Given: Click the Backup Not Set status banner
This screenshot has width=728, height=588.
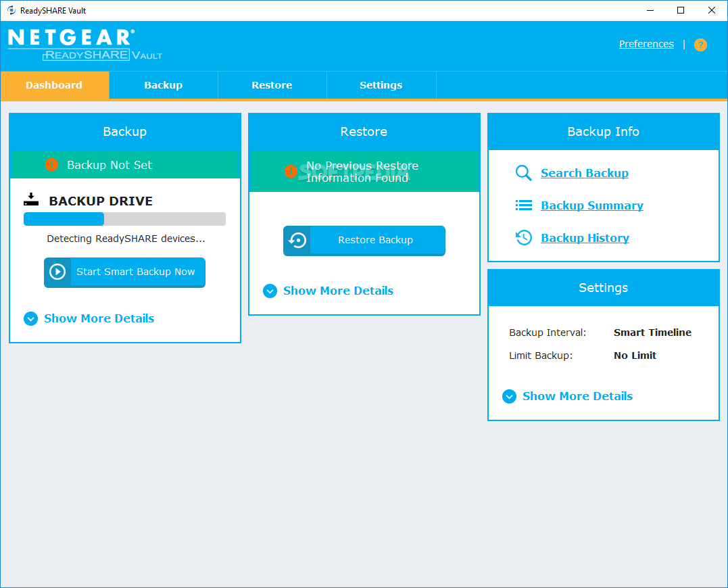Looking at the screenshot, I should coord(125,165).
